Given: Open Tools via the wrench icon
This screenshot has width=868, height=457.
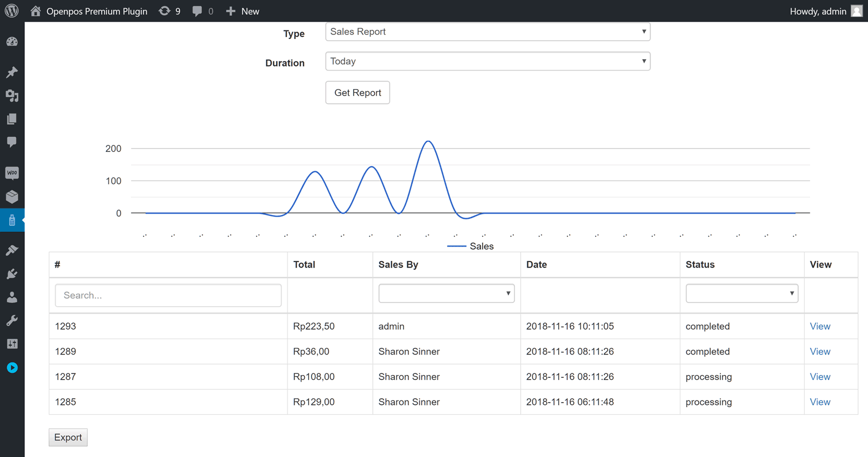Looking at the screenshot, I should (12, 321).
